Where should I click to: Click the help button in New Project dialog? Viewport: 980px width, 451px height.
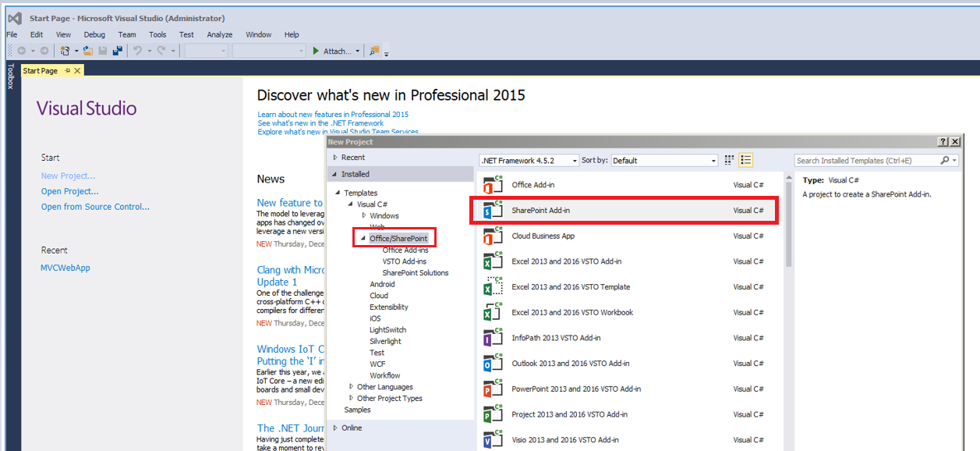pos(943,142)
